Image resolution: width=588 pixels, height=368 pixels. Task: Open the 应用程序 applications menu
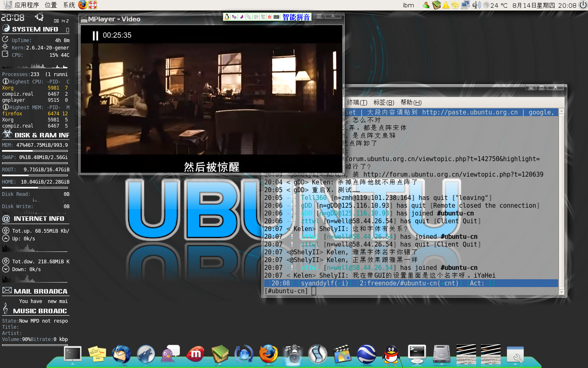pyautogui.click(x=27, y=5)
